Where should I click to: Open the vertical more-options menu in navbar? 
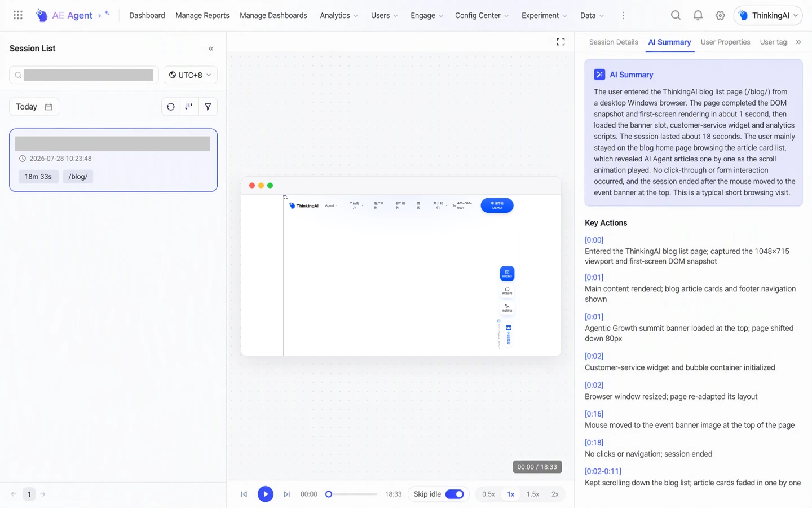coord(623,15)
